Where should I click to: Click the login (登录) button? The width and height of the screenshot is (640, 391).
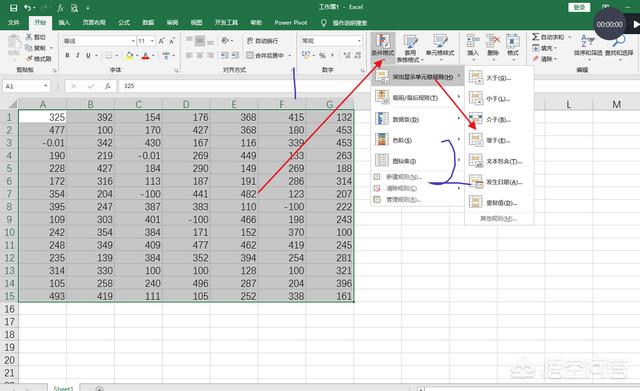[x=579, y=7]
